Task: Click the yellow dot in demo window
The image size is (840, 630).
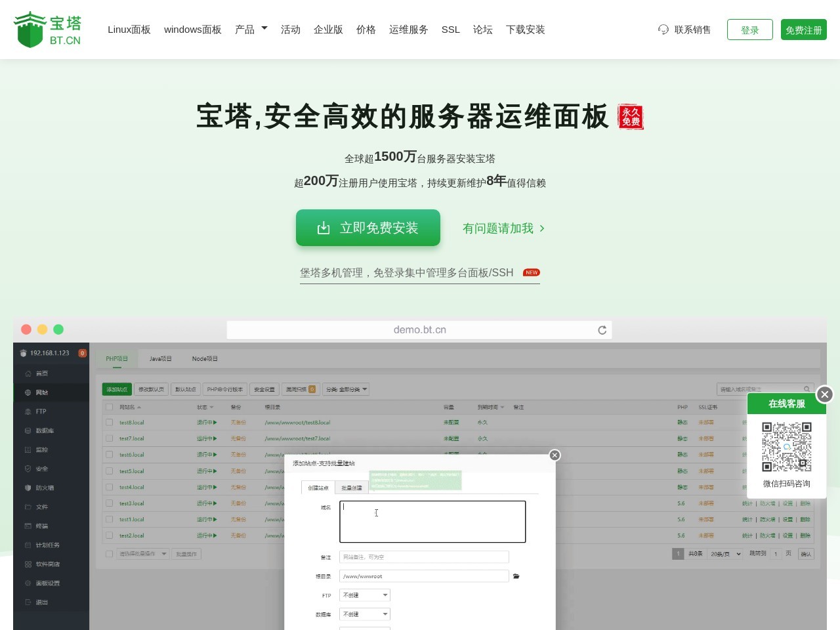Action: (x=43, y=329)
